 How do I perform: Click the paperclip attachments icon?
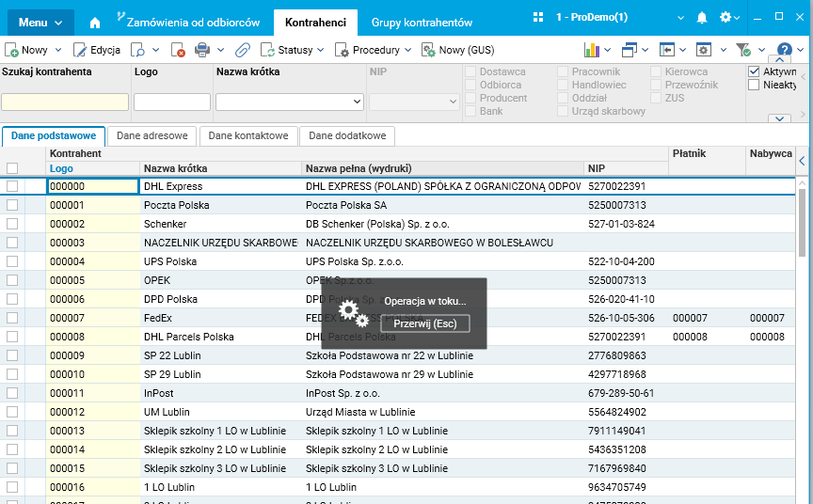click(x=242, y=50)
